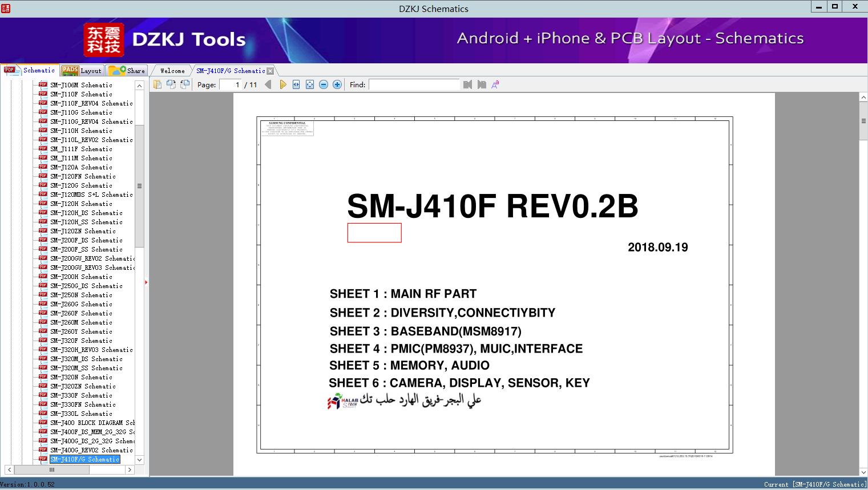This screenshot has width=868, height=490.
Task: Select SM-J110L_REV02 Schematic
Action: click(x=91, y=140)
